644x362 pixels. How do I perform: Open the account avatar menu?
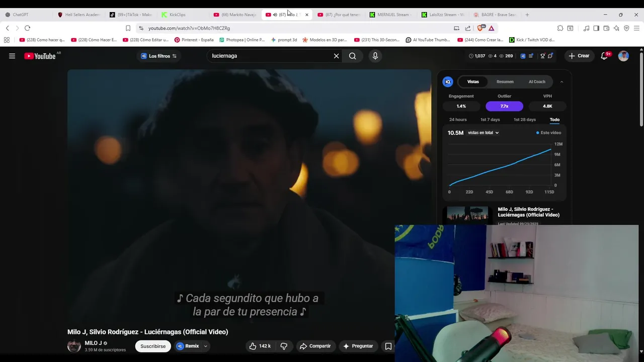pyautogui.click(x=623, y=56)
